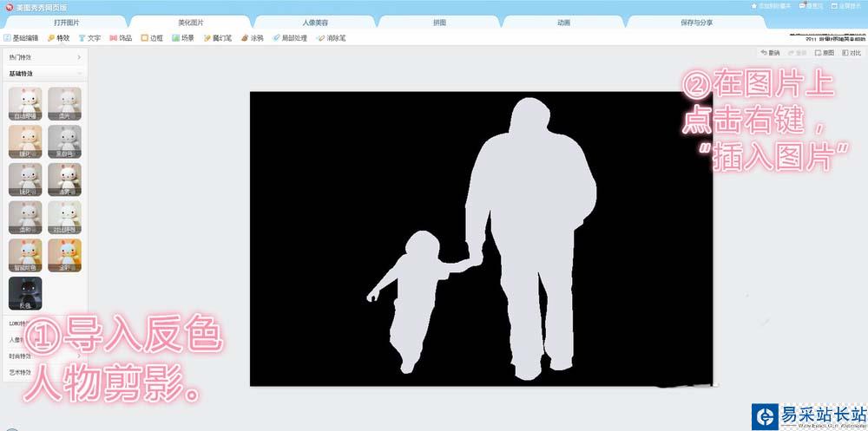Switch to the 保存与分享 tab

(x=696, y=23)
